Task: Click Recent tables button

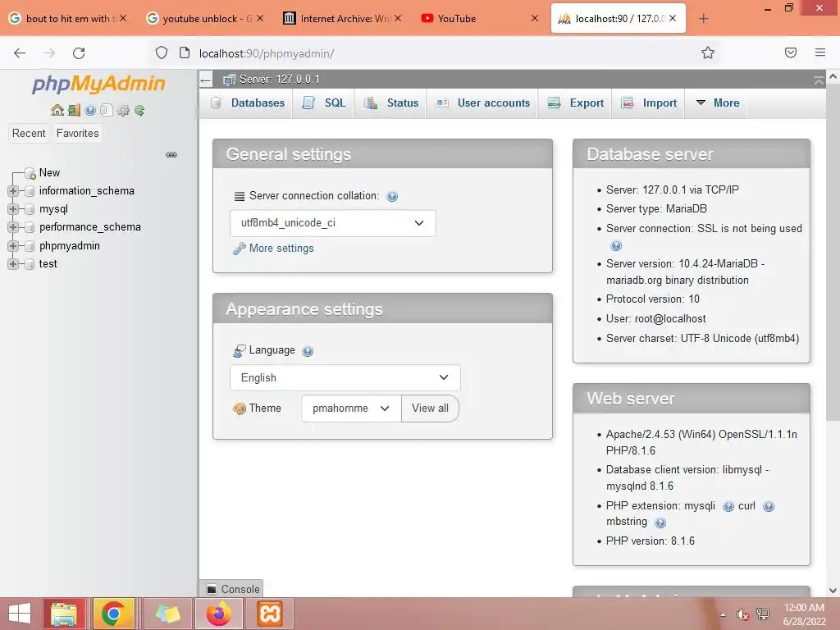Action: [x=29, y=134]
